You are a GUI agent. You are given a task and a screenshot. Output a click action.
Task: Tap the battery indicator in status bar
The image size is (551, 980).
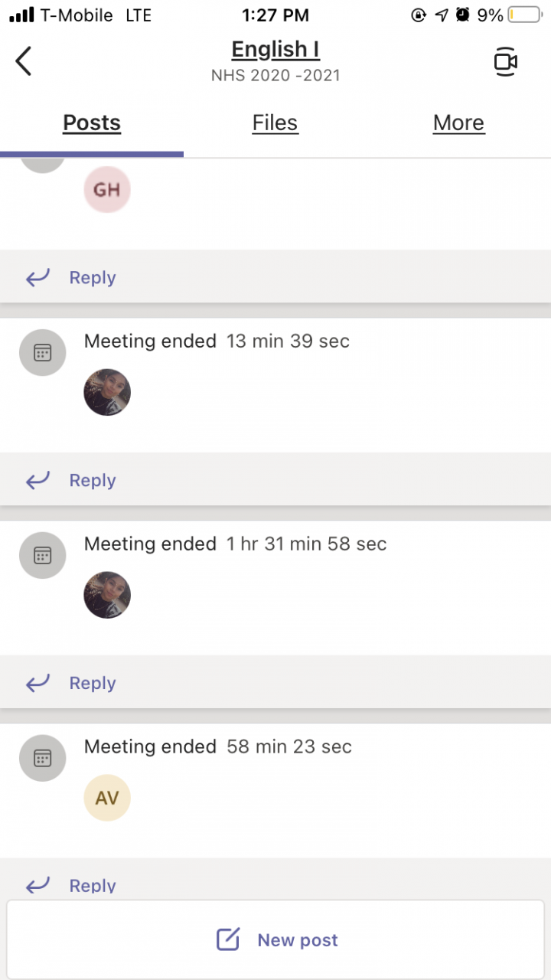[x=524, y=15]
